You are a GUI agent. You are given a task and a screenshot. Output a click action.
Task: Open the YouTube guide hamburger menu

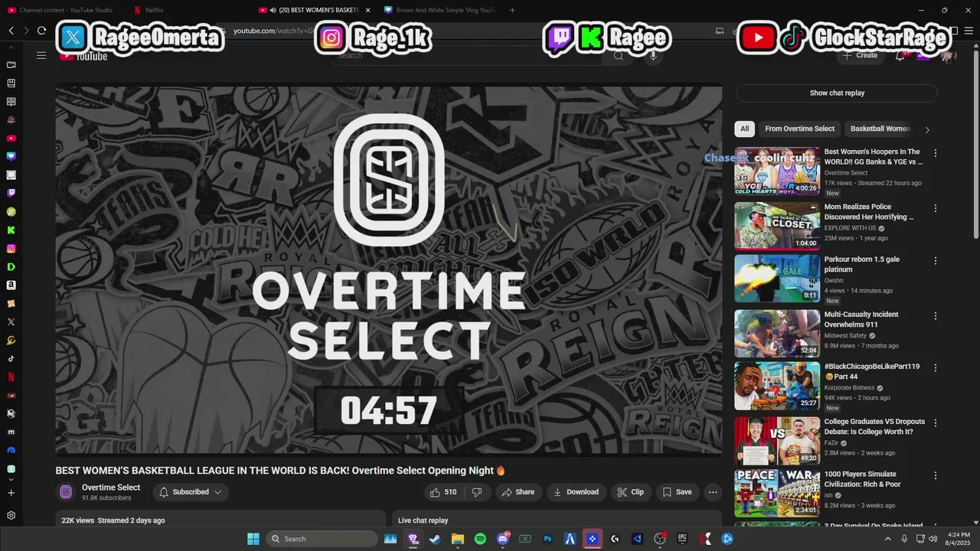[x=41, y=55]
